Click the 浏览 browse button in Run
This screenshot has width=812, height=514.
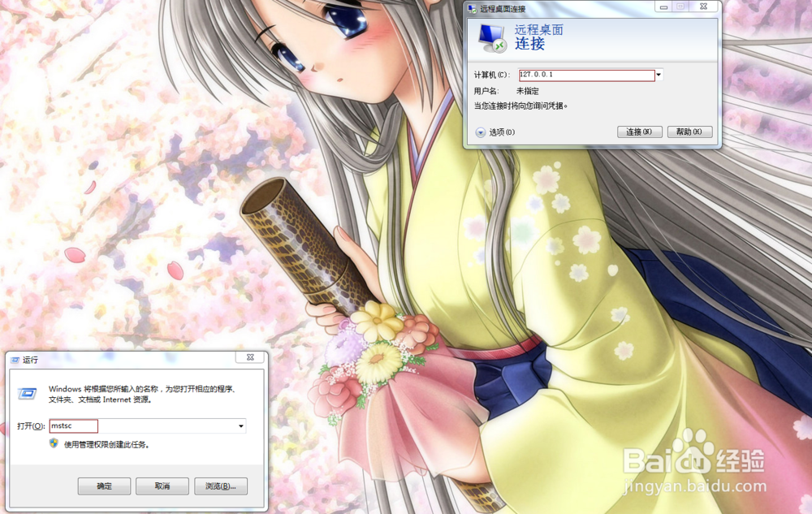coord(221,486)
